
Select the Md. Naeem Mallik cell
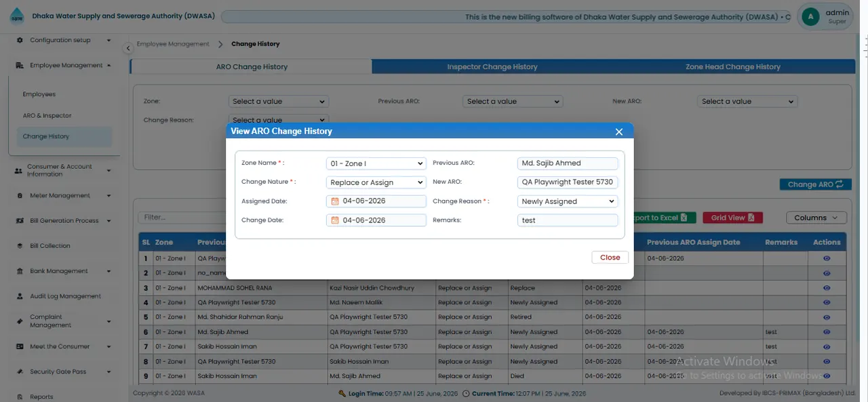point(381,302)
